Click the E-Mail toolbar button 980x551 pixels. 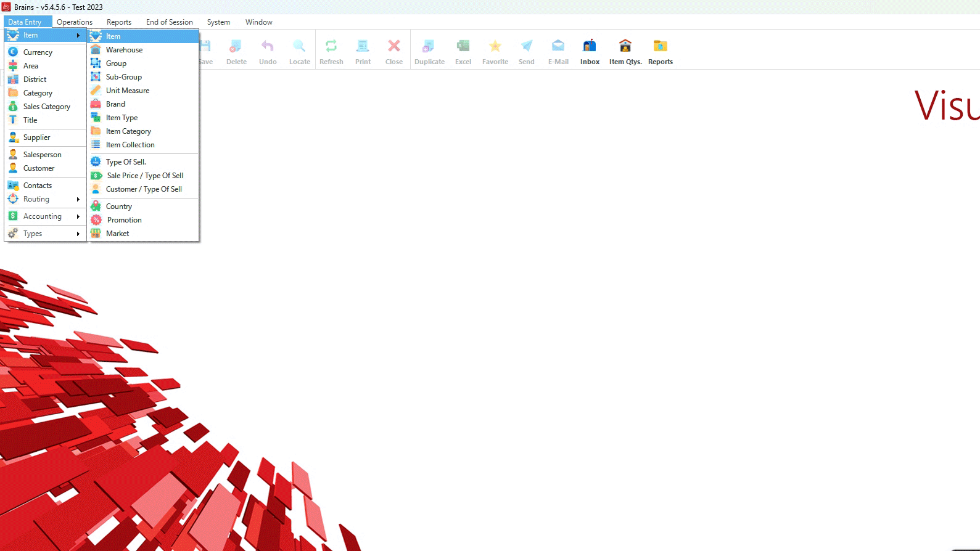[x=558, y=52]
